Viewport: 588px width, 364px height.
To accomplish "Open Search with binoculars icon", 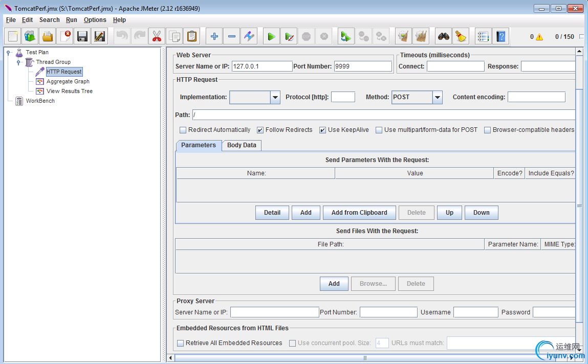I will click(444, 36).
